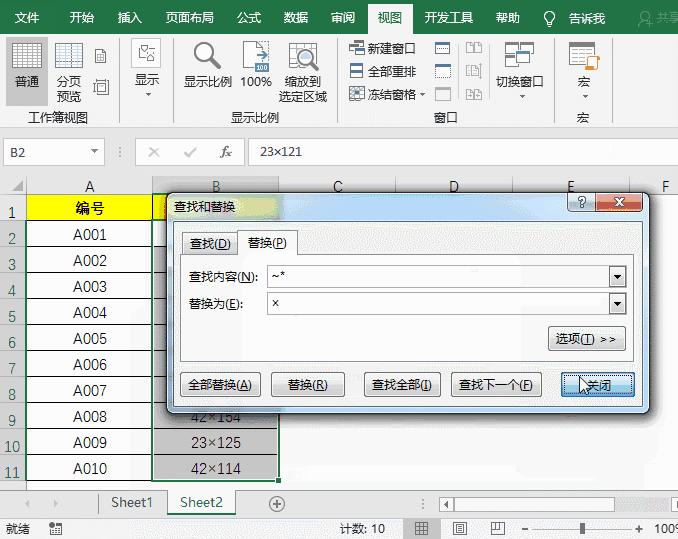
Task: Open the Page Layout (页面布局) tab
Action: [190, 18]
